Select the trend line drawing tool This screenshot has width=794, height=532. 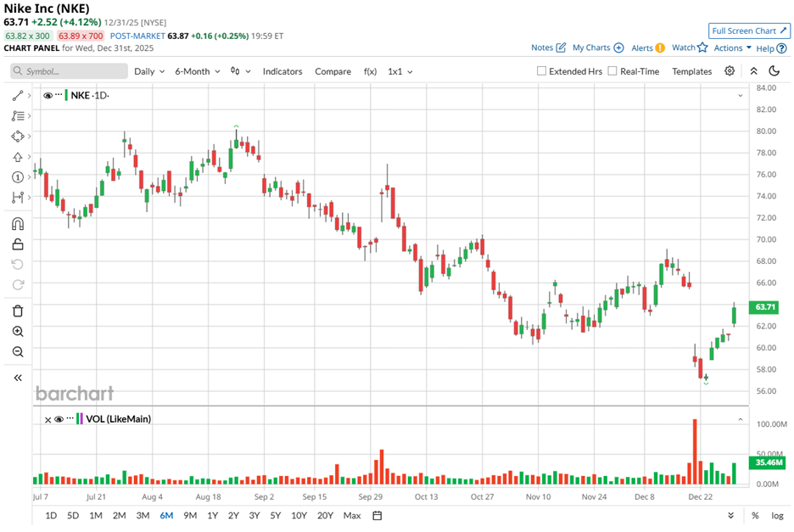[18, 95]
